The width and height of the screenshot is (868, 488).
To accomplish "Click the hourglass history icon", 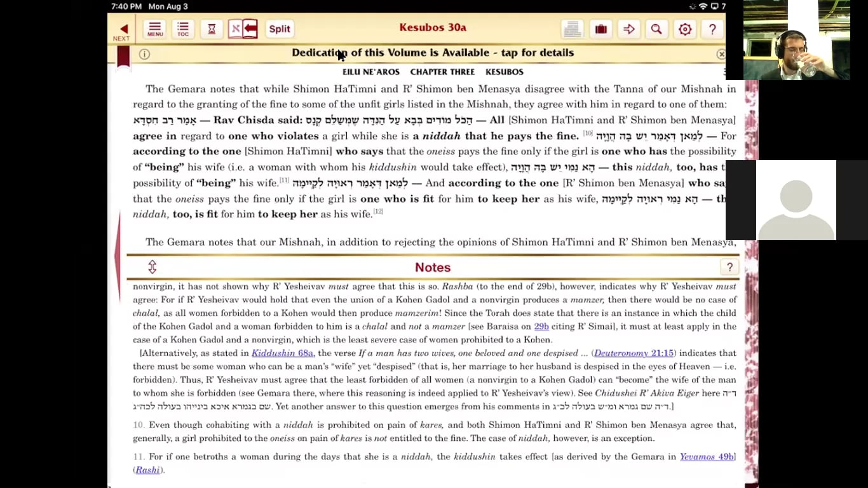I will click(x=212, y=29).
